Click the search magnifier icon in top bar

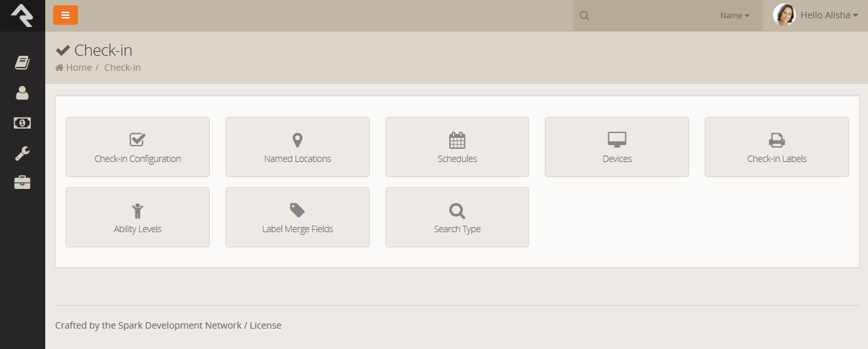click(584, 16)
